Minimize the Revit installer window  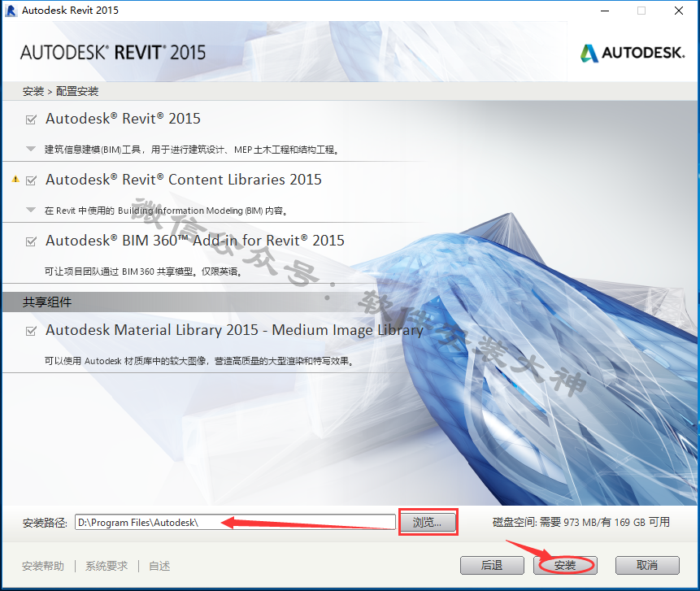click(x=605, y=11)
